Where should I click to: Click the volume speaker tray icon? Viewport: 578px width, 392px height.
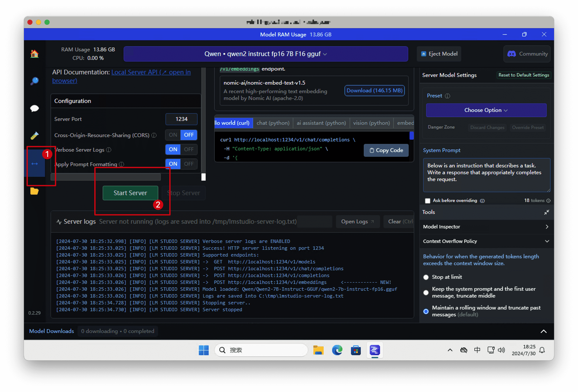pyautogui.click(x=501, y=350)
